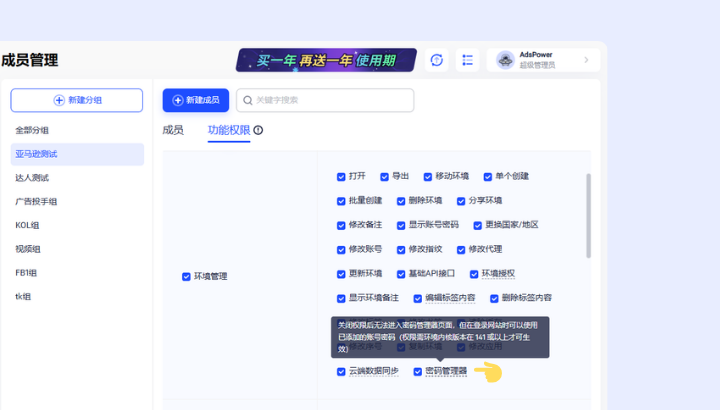This screenshot has height=410, width=720.
Task: Open the task list icon in header
Action: pos(467,60)
